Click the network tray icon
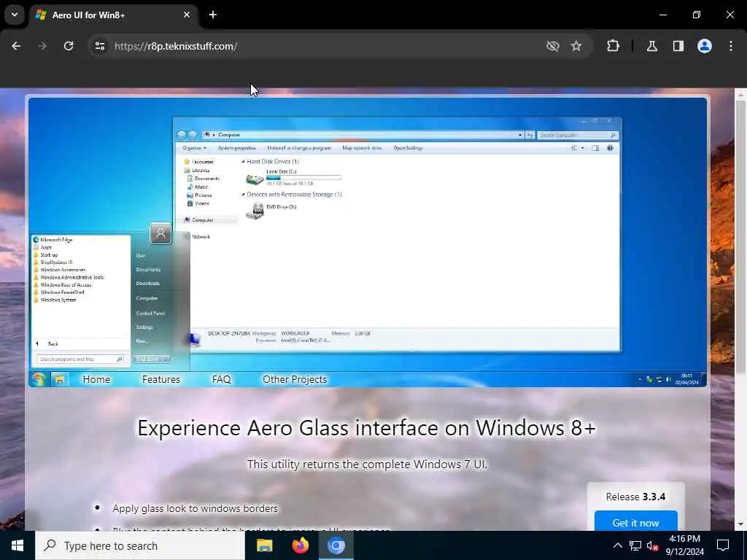Viewport: 747px width, 560px height. coord(635,545)
